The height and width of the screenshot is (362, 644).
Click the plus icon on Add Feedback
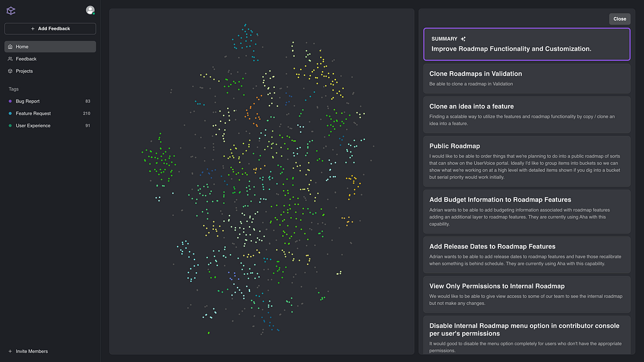(x=33, y=29)
